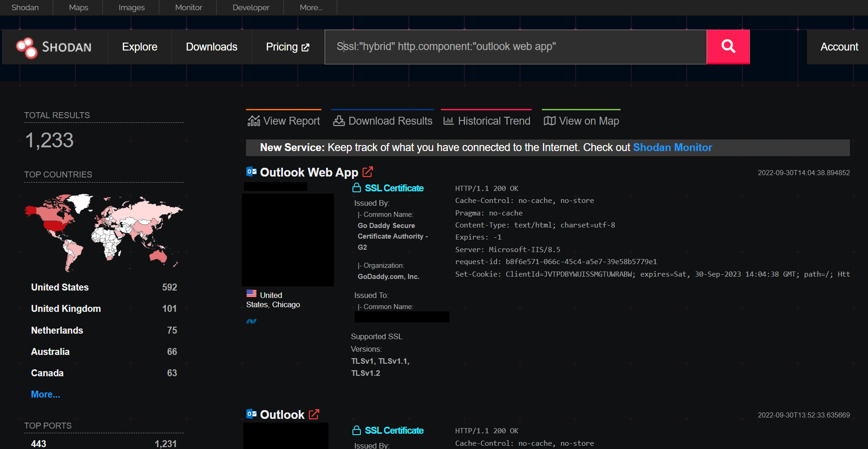Filter results by Netherlands
The width and height of the screenshot is (868, 449).
[57, 330]
